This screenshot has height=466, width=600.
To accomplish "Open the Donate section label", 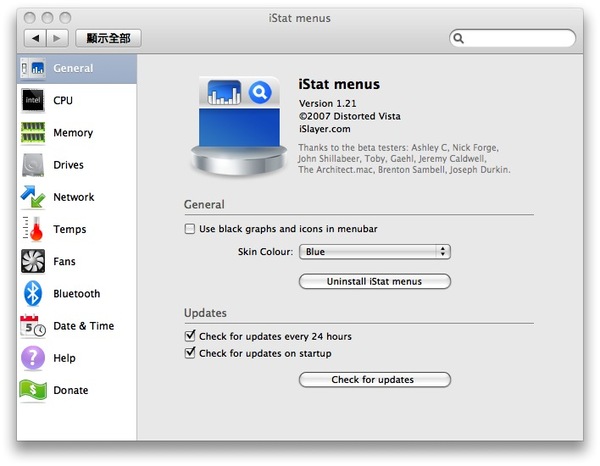I will (71, 390).
